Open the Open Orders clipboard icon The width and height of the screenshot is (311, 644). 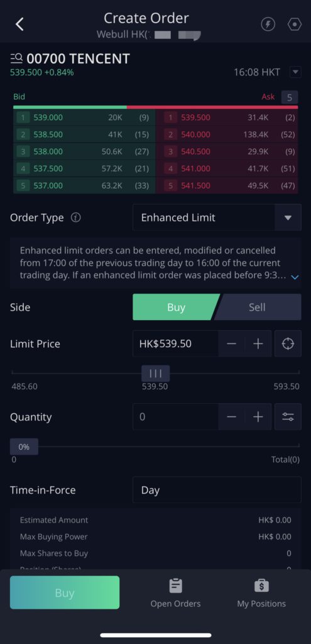pyautogui.click(x=175, y=586)
